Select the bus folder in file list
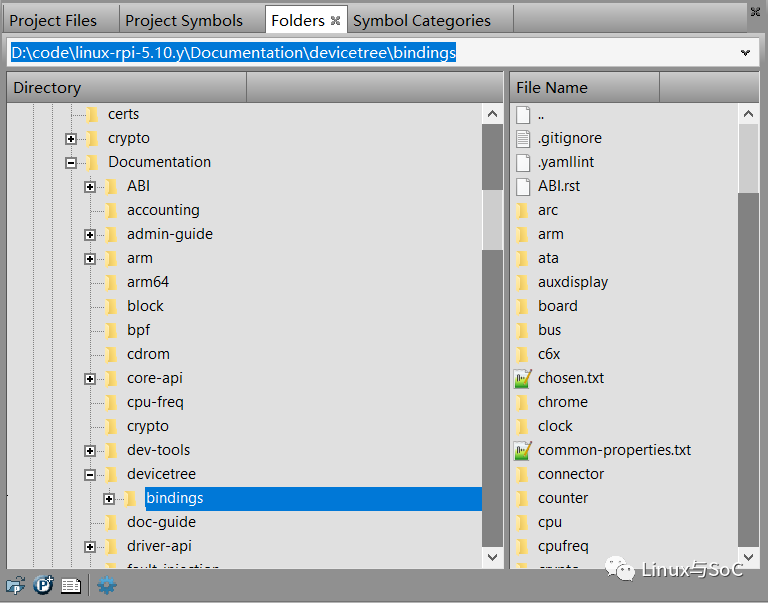The width and height of the screenshot is (768, 603). coord(550,330)
